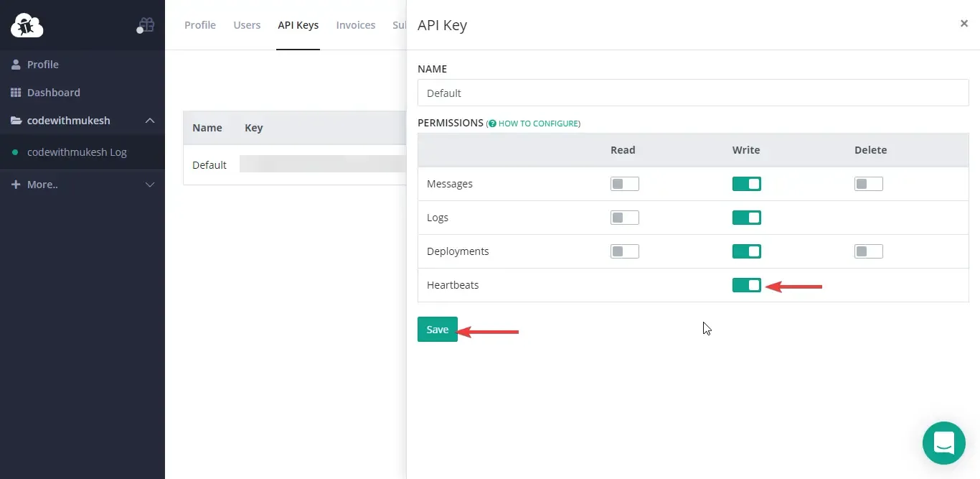The height and width of the screenshot is (479, 980).
Task: Click the close X on the API Key panel
Action: 964,23
